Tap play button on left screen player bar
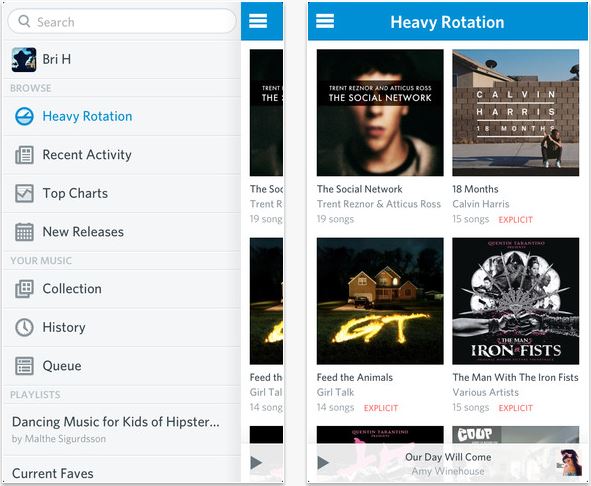The width and height of the screenshot is (591, 486). (256, 462)
